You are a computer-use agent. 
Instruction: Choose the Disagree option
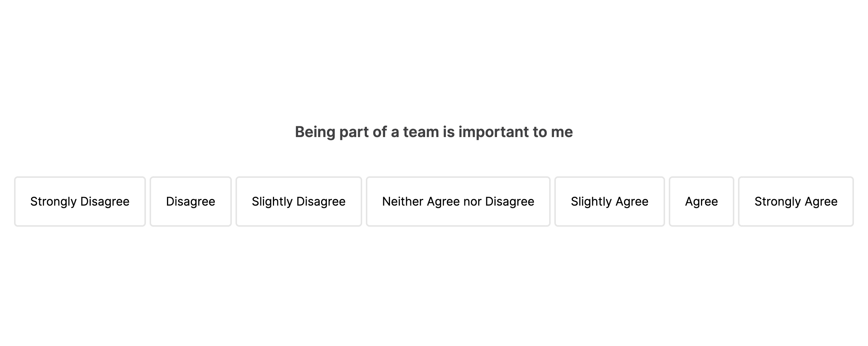pos(191,202)
